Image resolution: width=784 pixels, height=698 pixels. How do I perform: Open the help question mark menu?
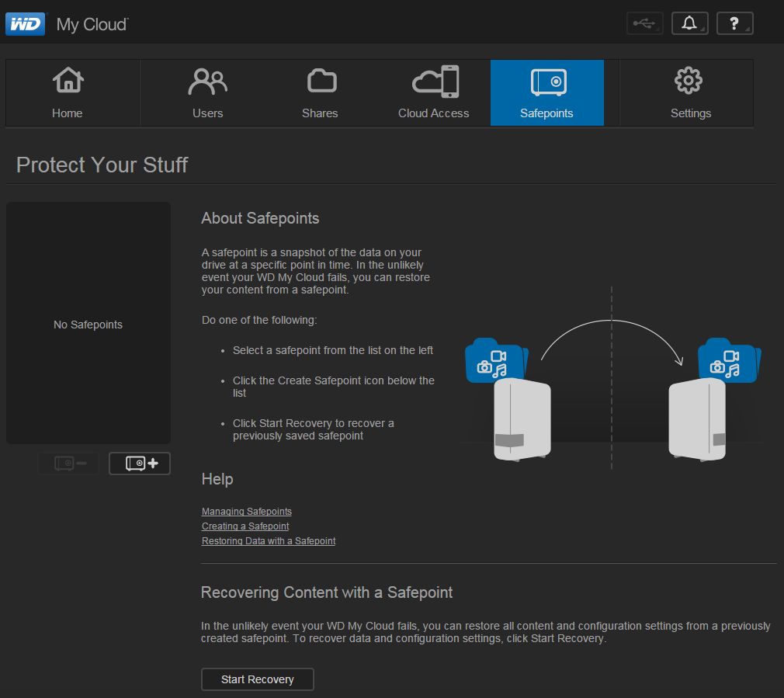tap(734, 23)
